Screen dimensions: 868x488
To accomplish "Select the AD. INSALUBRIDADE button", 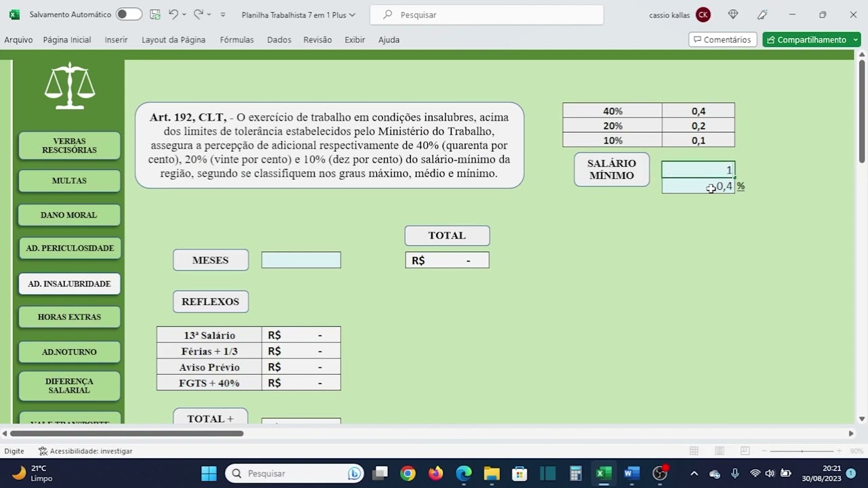I will (x=69, y=284).
